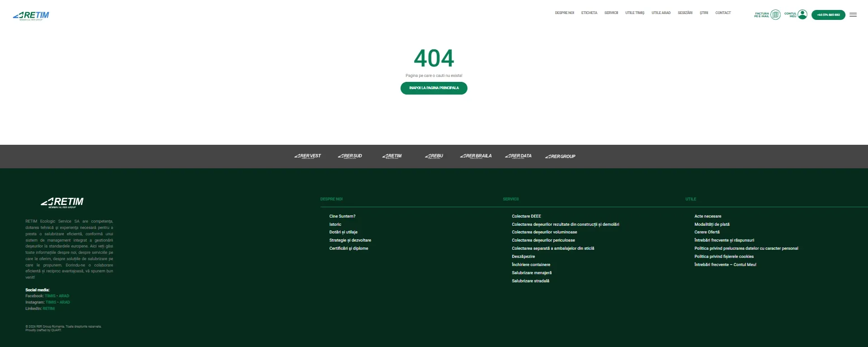Open the hamburger menu icon
Screen dimensions: 868x347
(853, 15)
